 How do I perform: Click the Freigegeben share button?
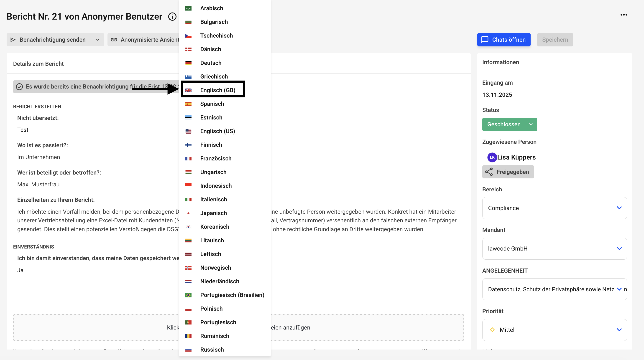click(x=508, y=172)
